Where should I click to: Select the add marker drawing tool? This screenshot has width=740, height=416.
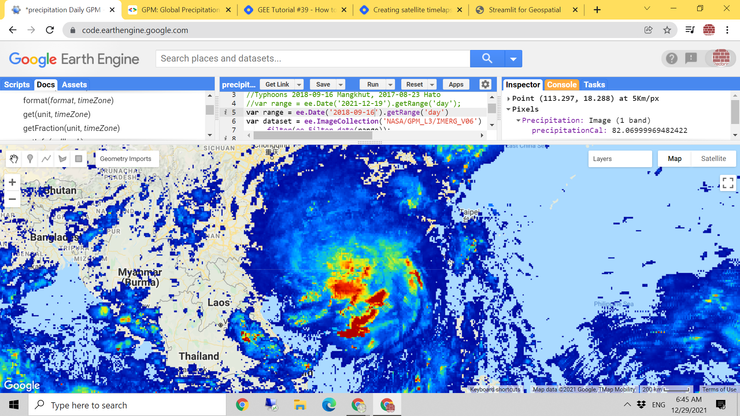coord(30,159)
